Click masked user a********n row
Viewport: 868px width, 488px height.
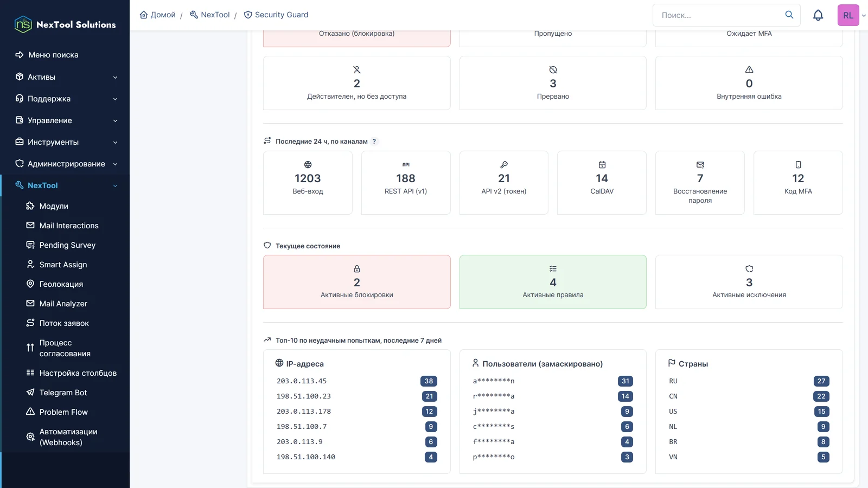tap(553, 381)
